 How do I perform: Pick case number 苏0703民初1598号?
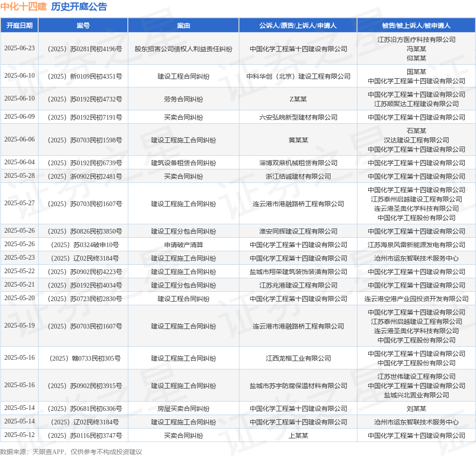coord(85,140)
